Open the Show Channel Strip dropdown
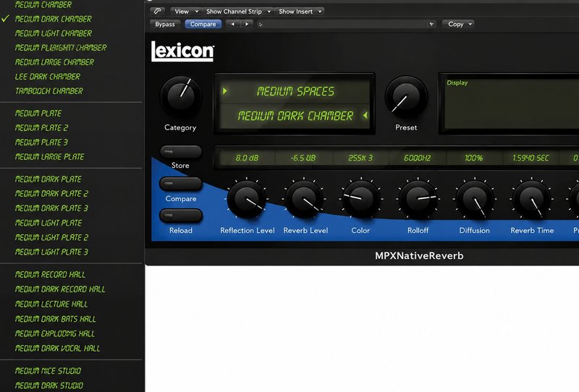The image size is (579, 392). [x=237, y=12]
